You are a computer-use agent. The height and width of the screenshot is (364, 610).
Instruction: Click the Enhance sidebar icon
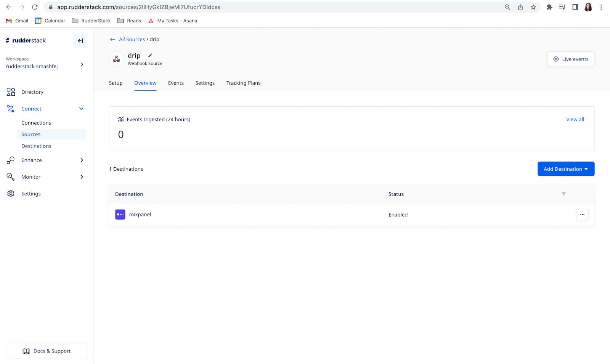(11, 160)
